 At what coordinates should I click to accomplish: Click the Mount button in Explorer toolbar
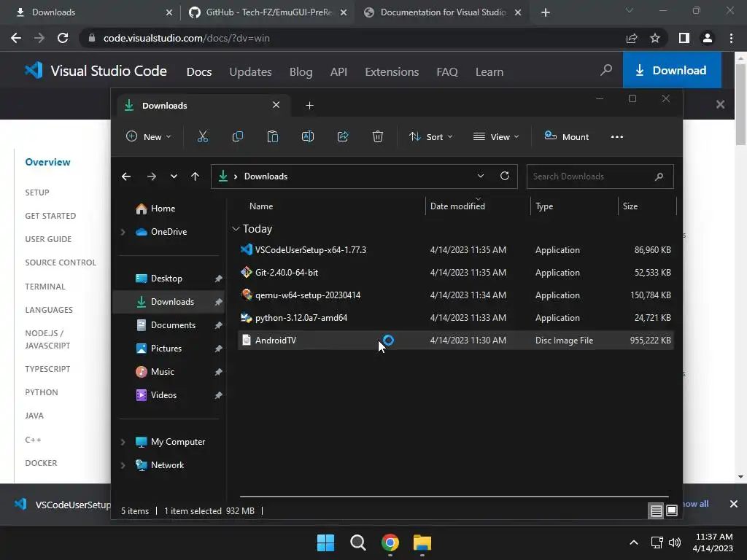coord(566,136)
